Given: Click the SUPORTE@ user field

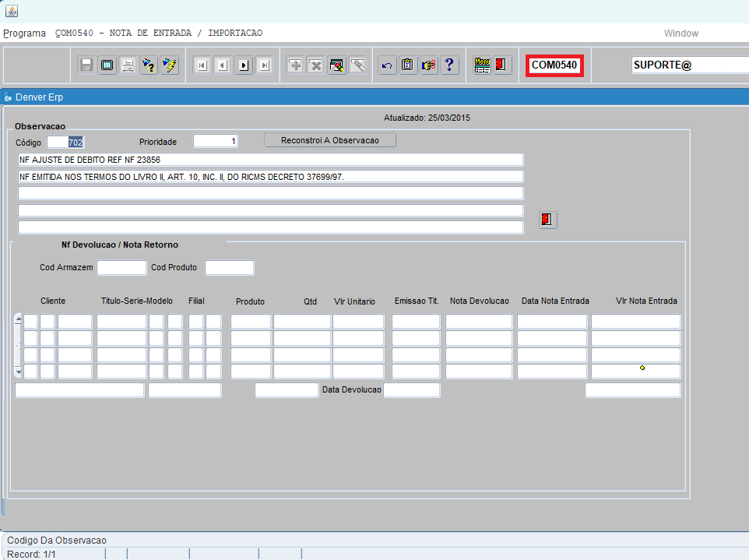Looking at the screenshot, I should pyautogui.click(x=690, y=65).
